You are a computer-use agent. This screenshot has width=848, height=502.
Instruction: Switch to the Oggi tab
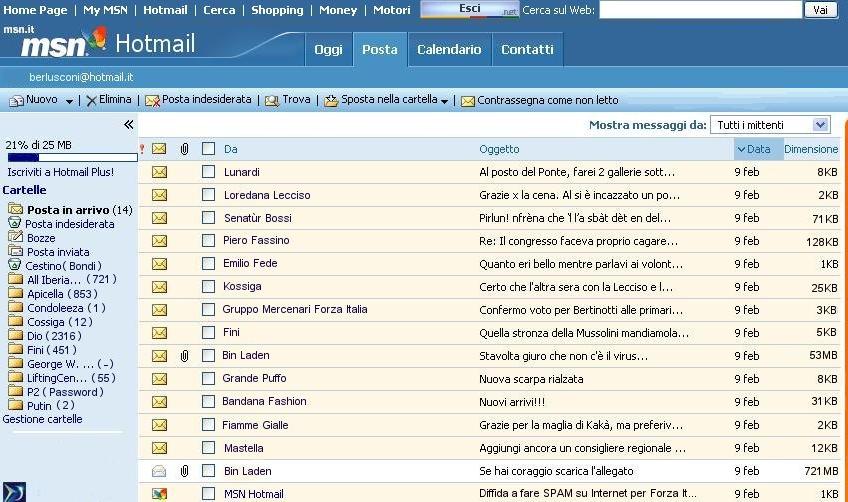coord(328,50)
